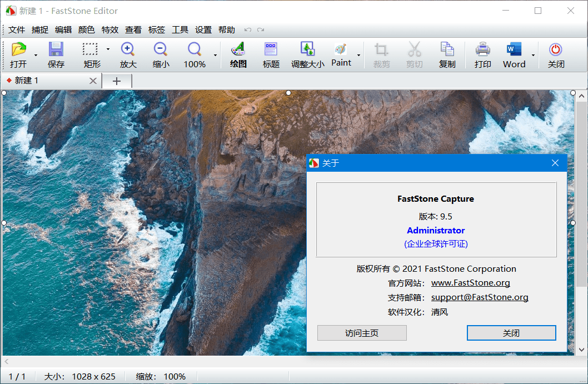Open 调整大小 resize tool
The height and width of the screenshot is (384, 588).
307,55
